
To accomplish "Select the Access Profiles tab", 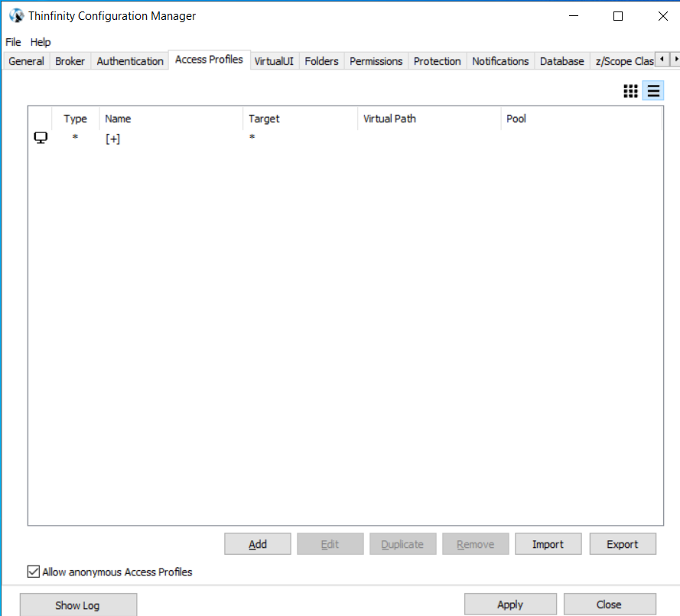I will pyautogui.click(x=209, y=60).
